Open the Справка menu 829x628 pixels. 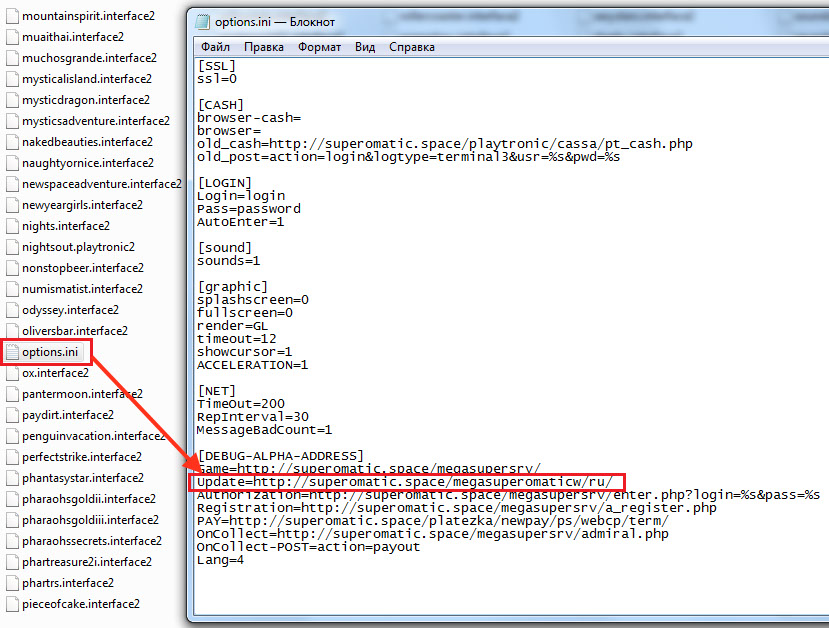click(x=411, y=47)
